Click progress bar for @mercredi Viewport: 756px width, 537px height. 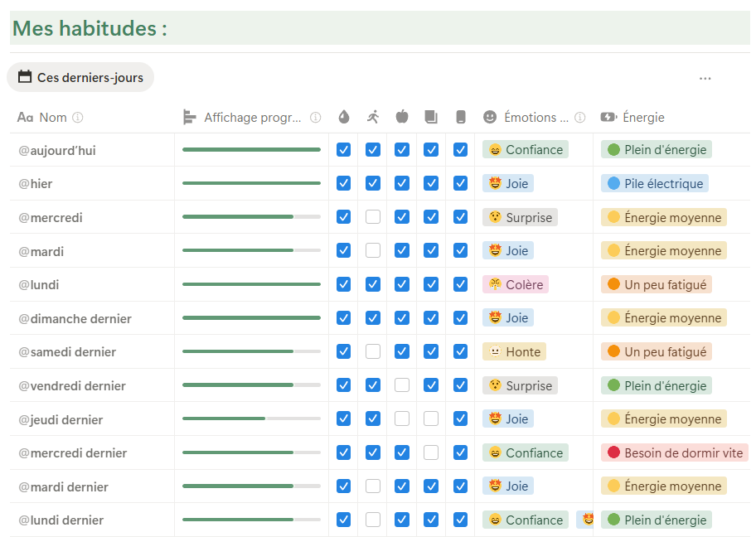[x=252, y=217]
